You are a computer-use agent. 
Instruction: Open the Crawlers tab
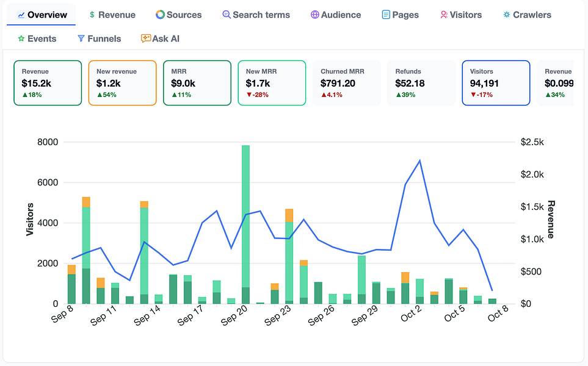[527, 15]
